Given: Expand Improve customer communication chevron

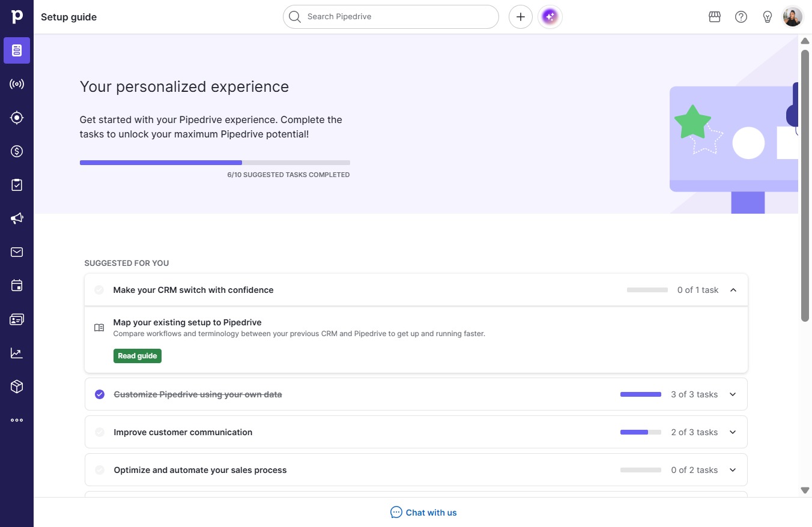Looking at the screenshot, I should [733, 432].
